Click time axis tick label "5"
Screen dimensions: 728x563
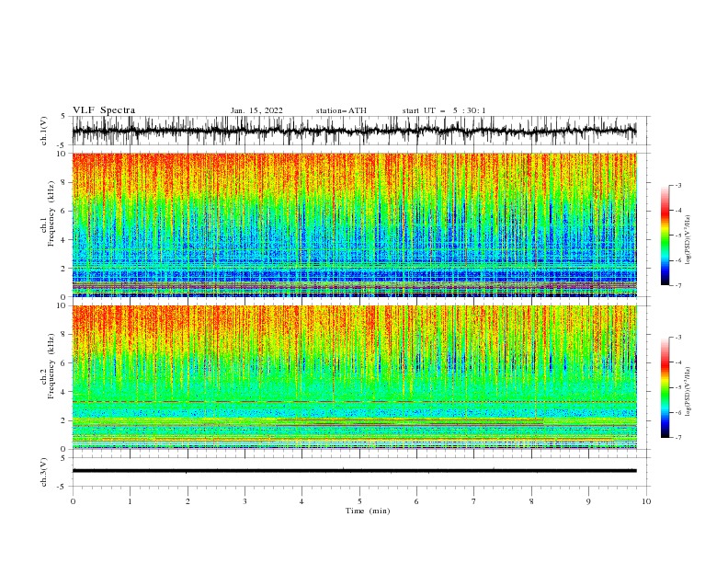tap(359, 501)
